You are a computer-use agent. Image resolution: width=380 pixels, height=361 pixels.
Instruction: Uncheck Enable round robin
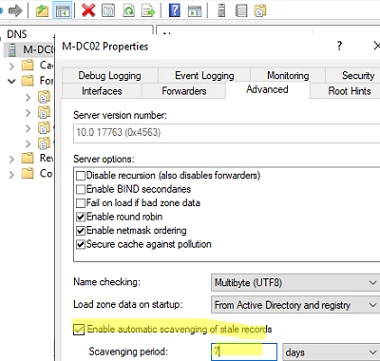click(x=81, y=217)
